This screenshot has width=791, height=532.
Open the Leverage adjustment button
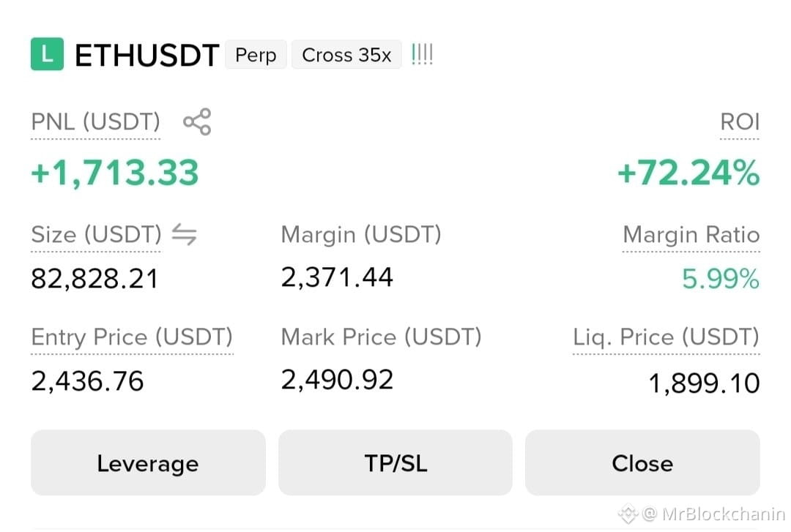point(148,462)
